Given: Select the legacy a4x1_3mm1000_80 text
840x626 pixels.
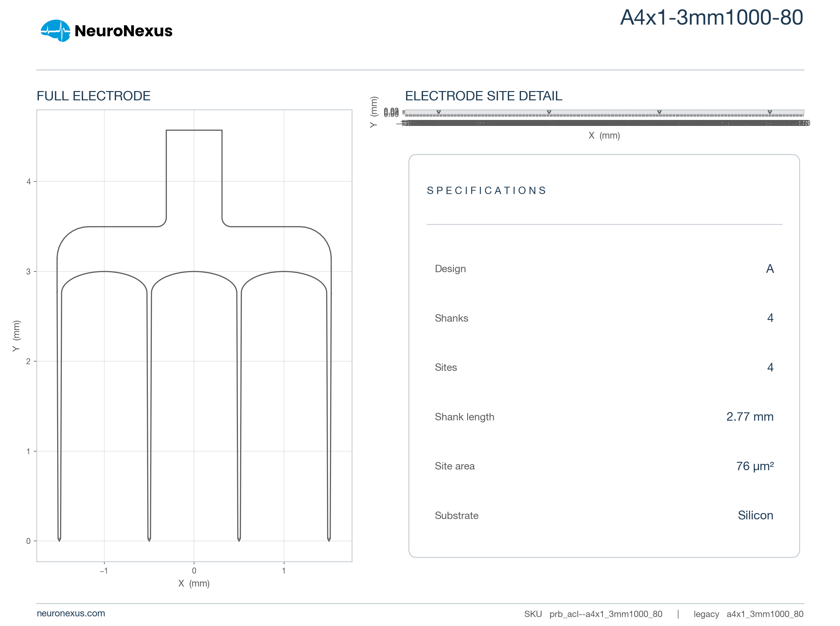Looking at the screenshot, I should (748, 614).
